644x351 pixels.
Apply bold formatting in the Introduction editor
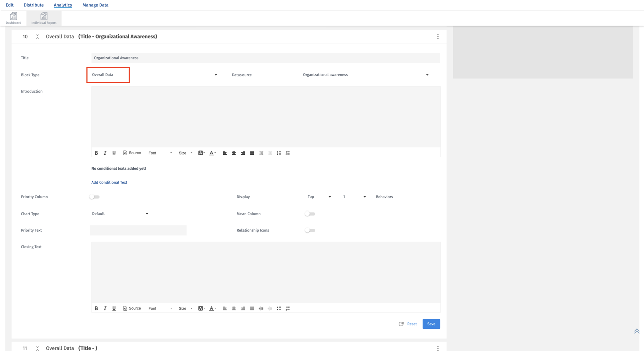point(96,153)
